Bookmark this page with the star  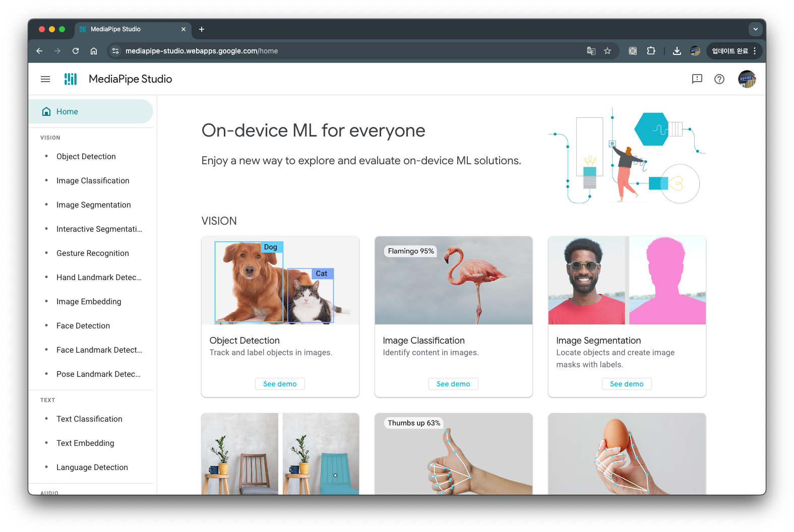click(x=607, y=51)
